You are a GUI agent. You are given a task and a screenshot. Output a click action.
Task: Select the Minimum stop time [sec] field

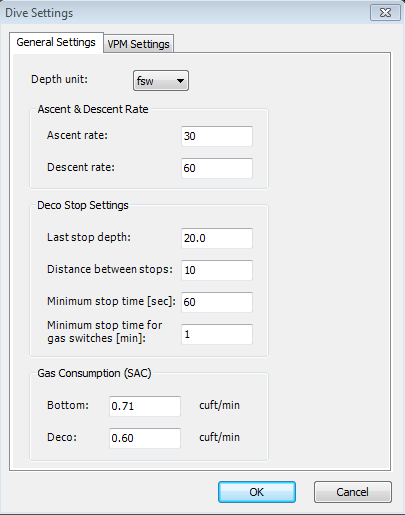coord(217,302)
